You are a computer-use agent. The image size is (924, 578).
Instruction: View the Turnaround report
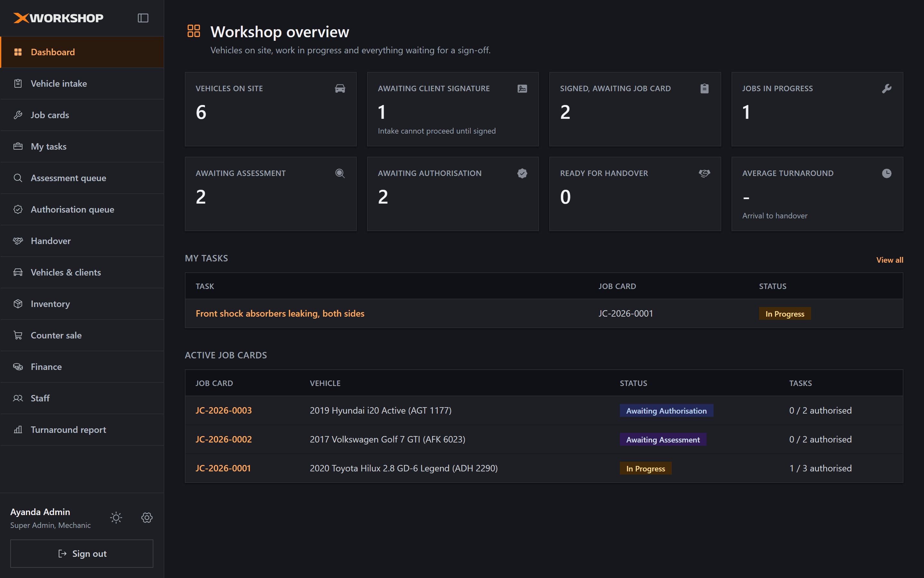82,430
